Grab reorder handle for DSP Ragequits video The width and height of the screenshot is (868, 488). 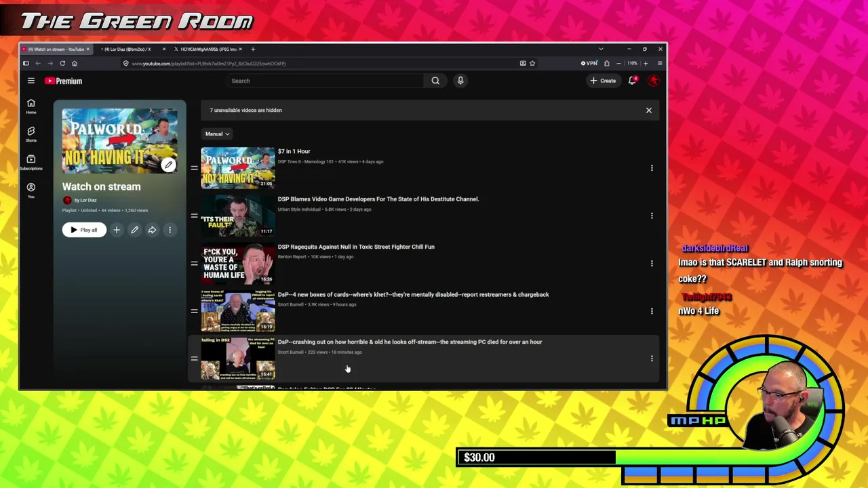194,263
